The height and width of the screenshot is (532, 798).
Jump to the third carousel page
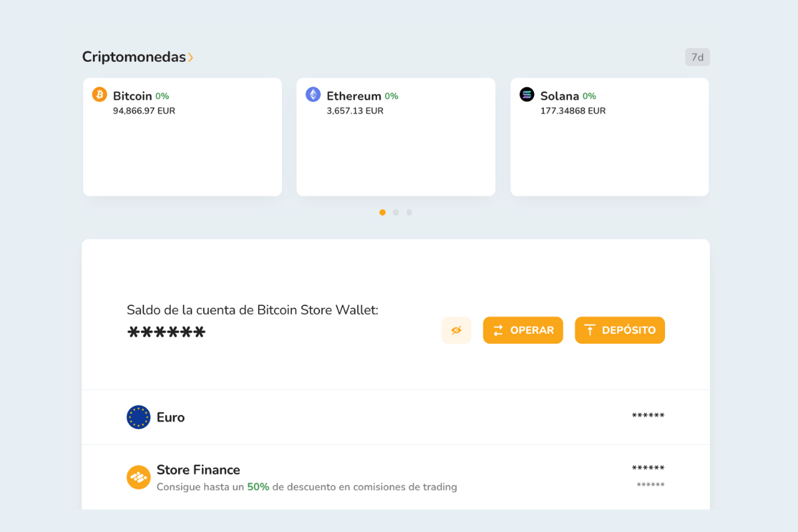pyautogui.click(x=409, y=212)
